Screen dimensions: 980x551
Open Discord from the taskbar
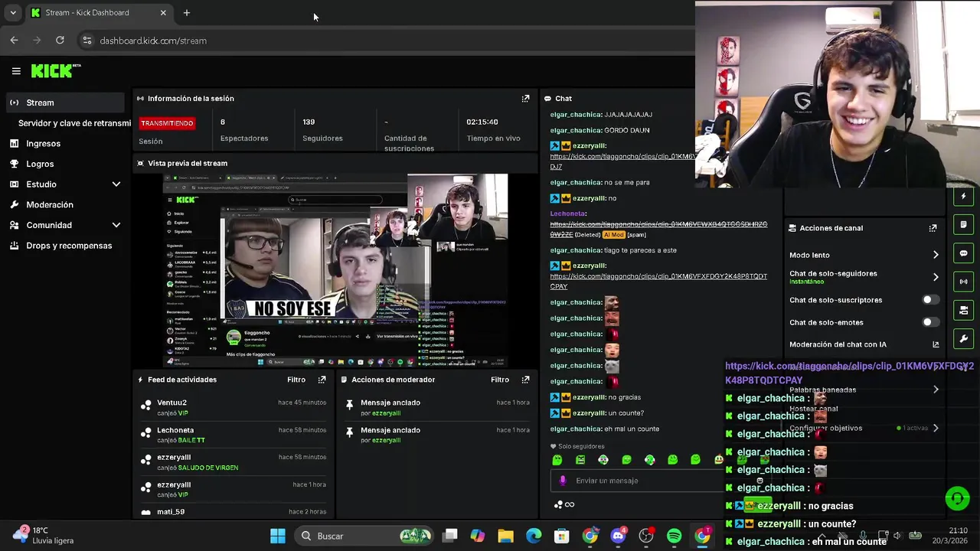pyautogui.click(x=619, y=536)
